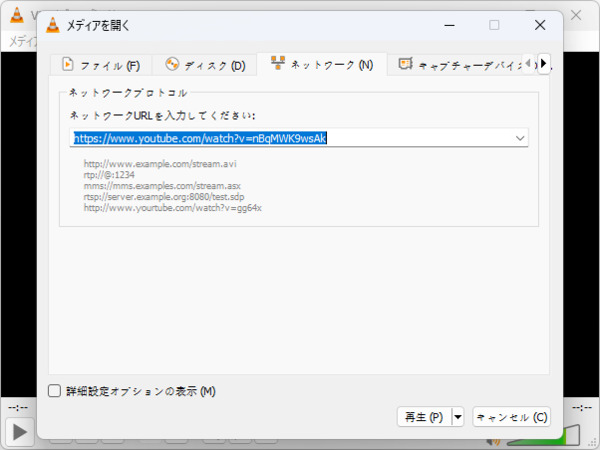Minimize the メディアを開く dialog
Image resolution: width=600 pixels, height=450 pixels.
click(450, 25)
